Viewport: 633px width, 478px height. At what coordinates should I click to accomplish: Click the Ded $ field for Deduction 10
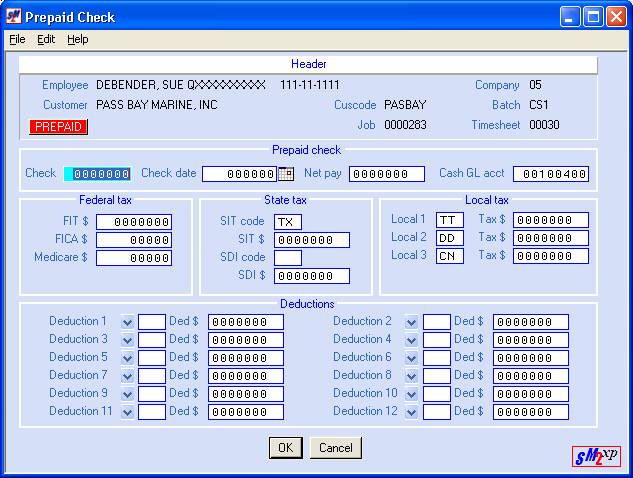[x=531, y=394]
